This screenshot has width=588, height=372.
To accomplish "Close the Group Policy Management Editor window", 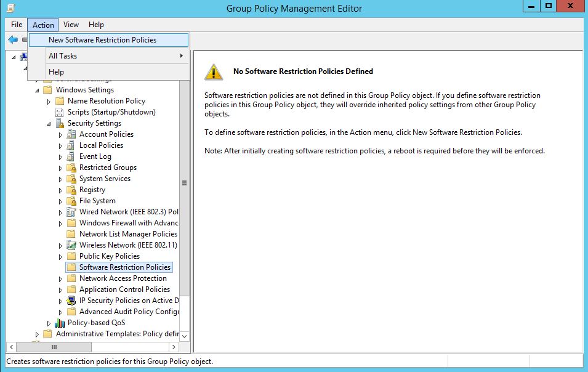I will click(570, 6).
